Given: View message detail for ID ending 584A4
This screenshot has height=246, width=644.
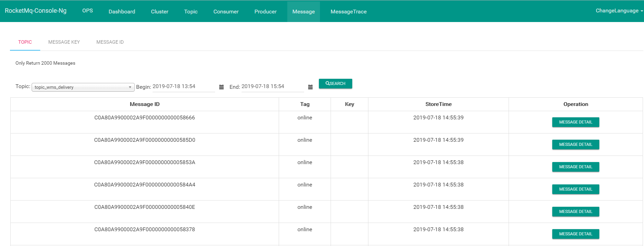Looking at the screenshot, I should pyautogui.click(x=576, y=189).
